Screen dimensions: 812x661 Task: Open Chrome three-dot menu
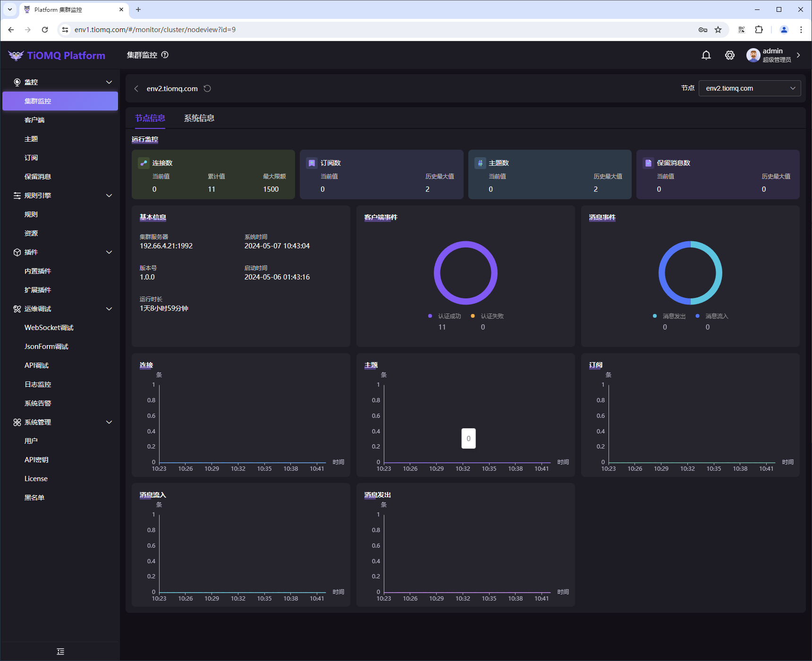801,30
